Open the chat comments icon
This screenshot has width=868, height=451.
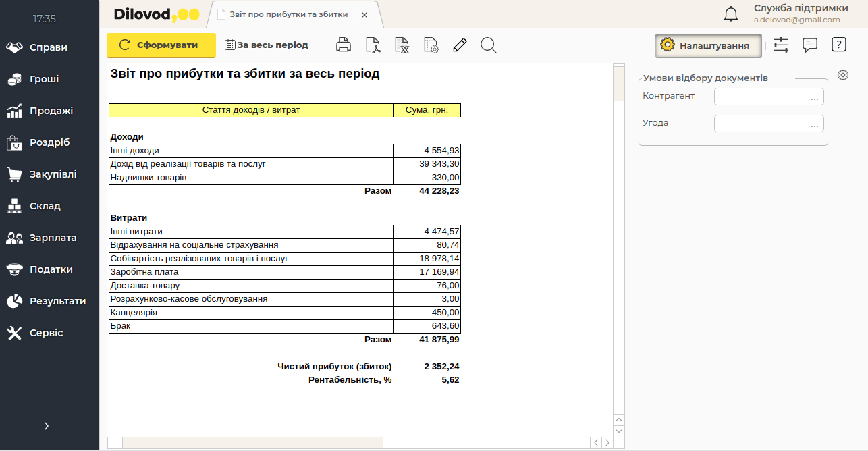810,45
